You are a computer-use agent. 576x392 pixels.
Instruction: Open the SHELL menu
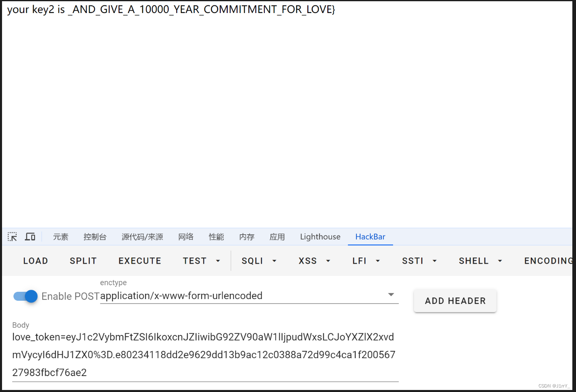click(480, 261)
